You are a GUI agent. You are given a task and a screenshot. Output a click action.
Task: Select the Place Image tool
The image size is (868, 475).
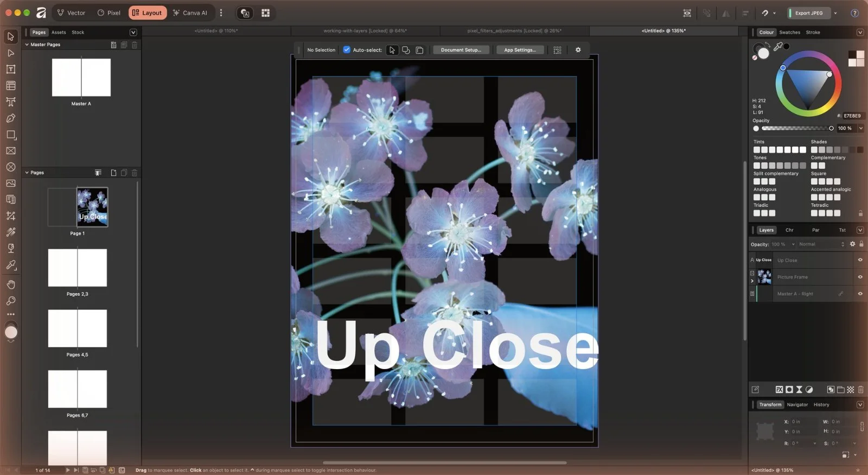(10, 183)
